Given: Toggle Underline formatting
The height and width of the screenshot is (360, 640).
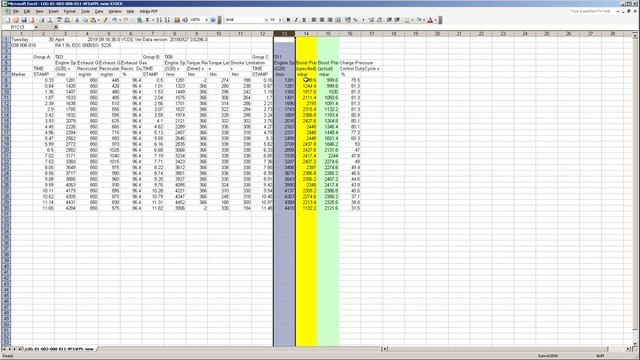Looking at the screenshot, I should (304, 20).
